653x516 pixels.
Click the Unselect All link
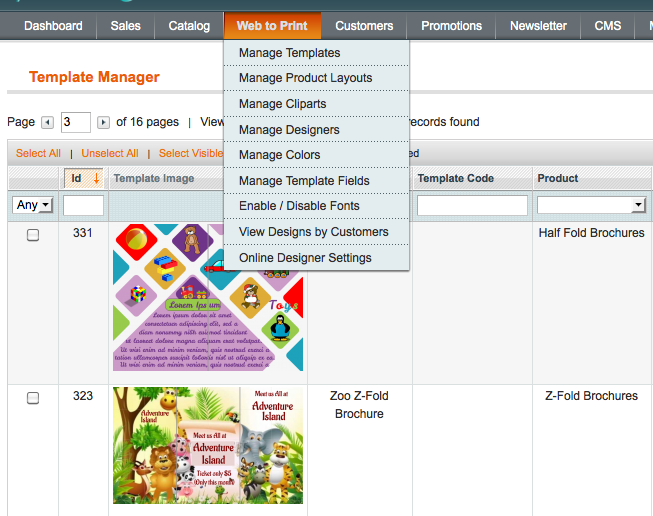pos(110,153)
